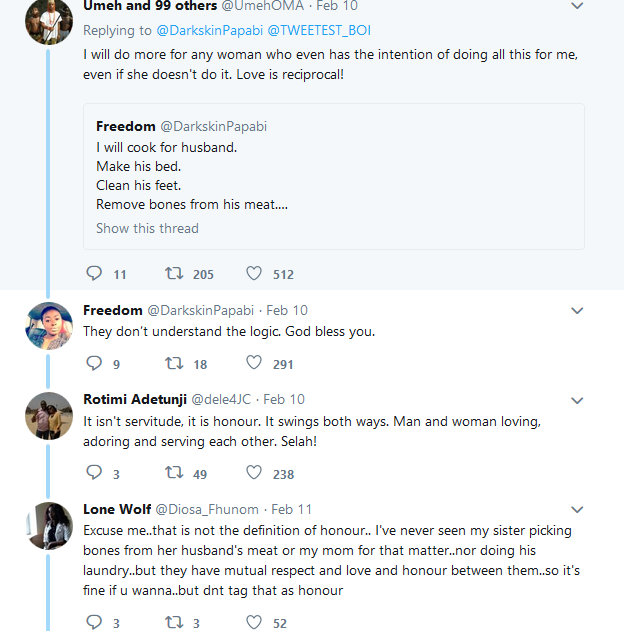Image resolution: width=624 pixels, height=631 pixels.
Task: Open Rotimi Adetunji's profile picture
Action: [48, 415]
